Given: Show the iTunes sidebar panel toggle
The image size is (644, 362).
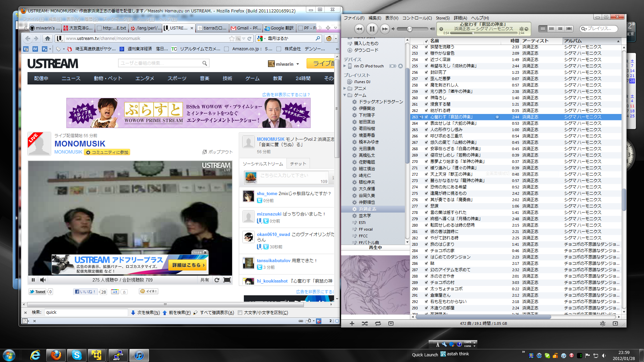Looking at the screenshot, I should pyautogui.click(x=615, y=323).
